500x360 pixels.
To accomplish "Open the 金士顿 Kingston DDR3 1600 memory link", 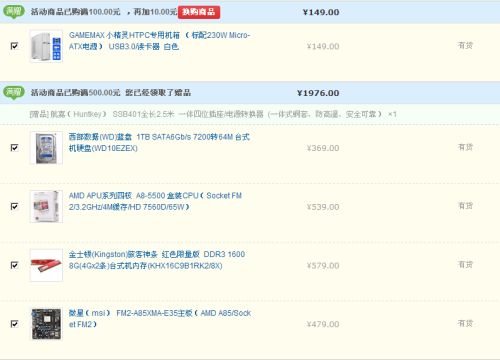I will [157, 260].
